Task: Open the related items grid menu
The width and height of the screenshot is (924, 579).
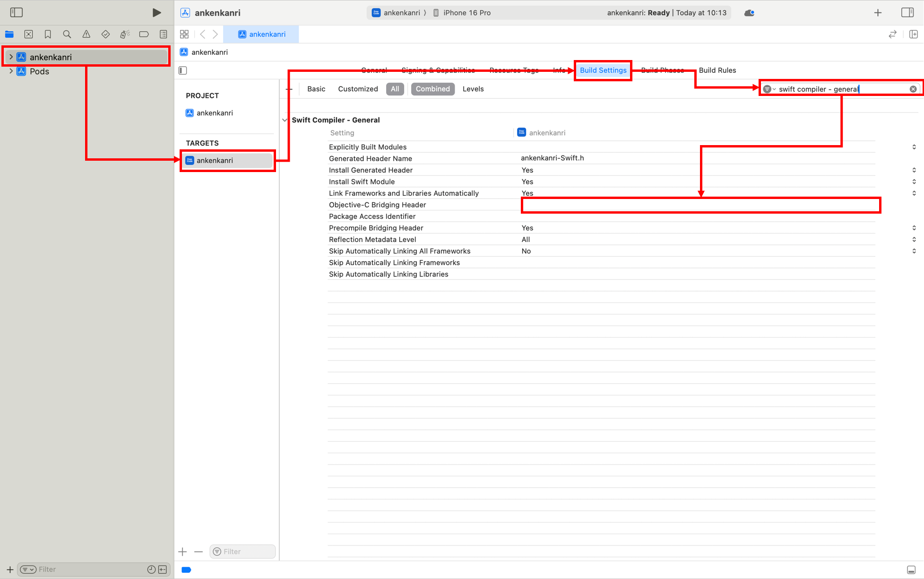Action: [184, 34]
